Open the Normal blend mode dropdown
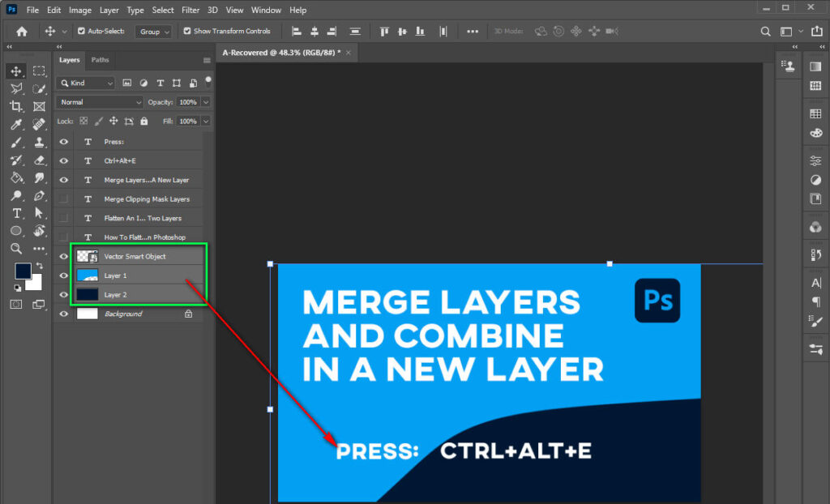Screen dimensions: 830x504 click(x=99, y=101)
